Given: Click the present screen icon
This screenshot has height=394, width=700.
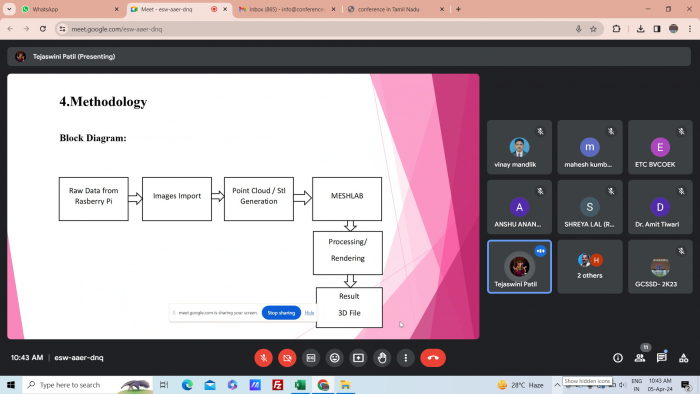Looking at the screenshot, I should (x=358, y=358).
